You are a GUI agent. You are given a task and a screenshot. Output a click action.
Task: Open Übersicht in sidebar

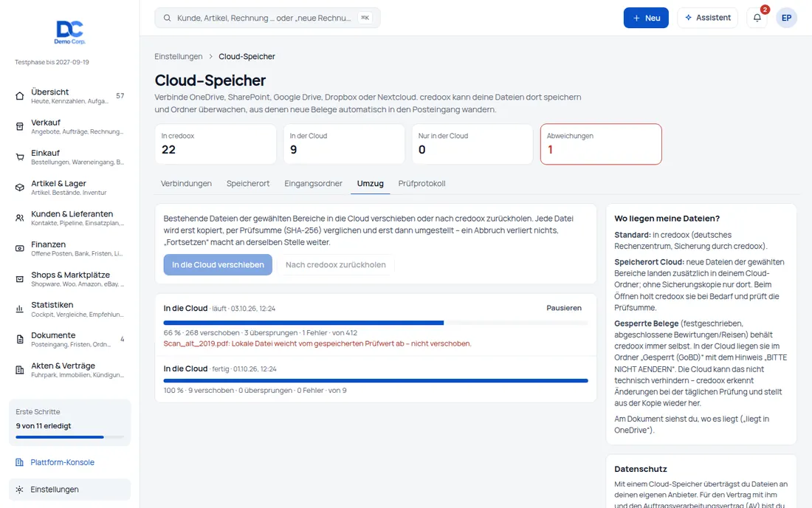tap(70, 96)
